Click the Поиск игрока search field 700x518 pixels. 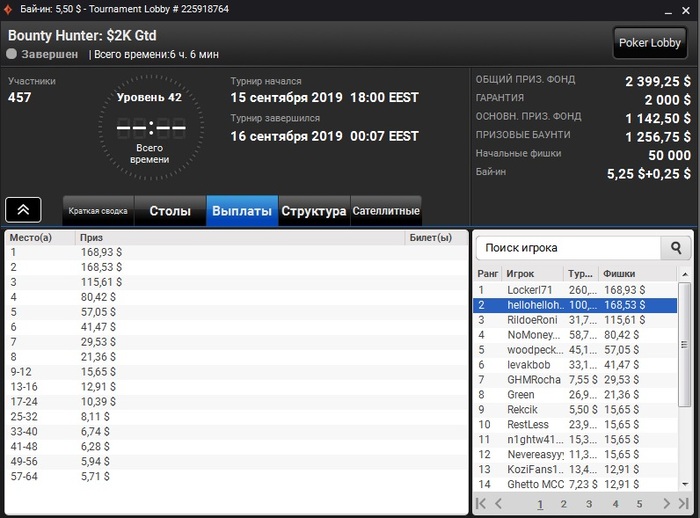[568, 248]
